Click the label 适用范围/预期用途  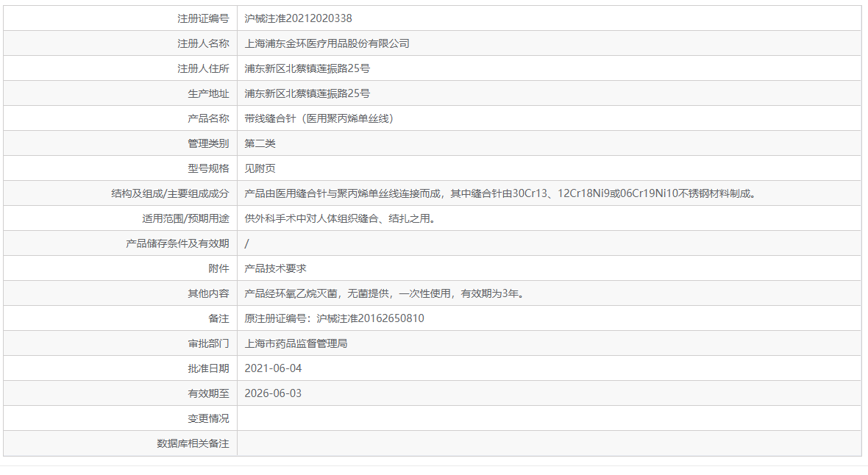point(185,218)
